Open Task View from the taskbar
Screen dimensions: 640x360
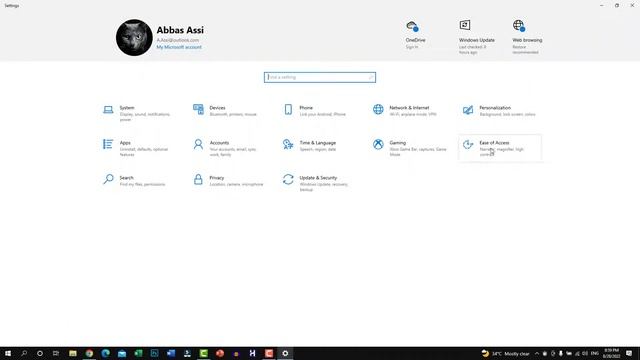[x=56, y=353]
